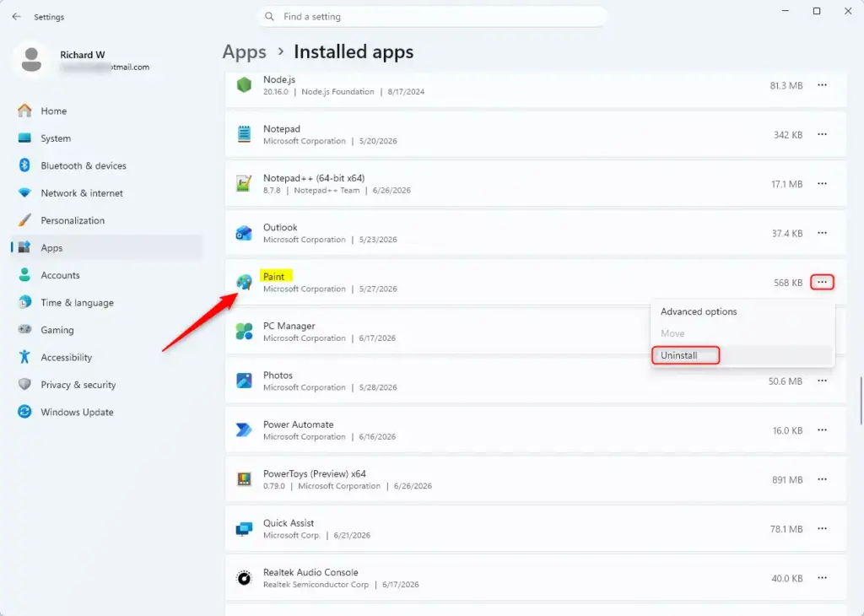Click the Apps breadcrumb link
The width and height of the screenshot is (864, 616).
244,51
